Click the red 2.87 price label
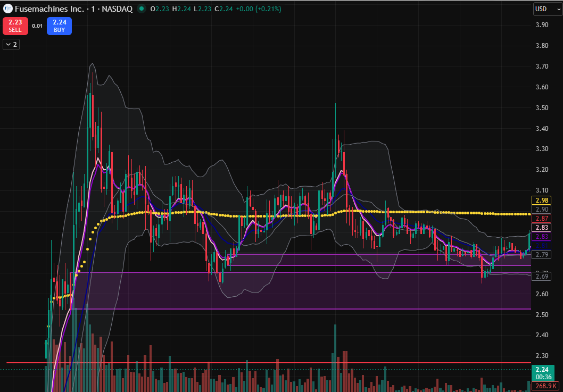Image resolution: width=563 pixels, height=392 pixels. pos(542,219)
